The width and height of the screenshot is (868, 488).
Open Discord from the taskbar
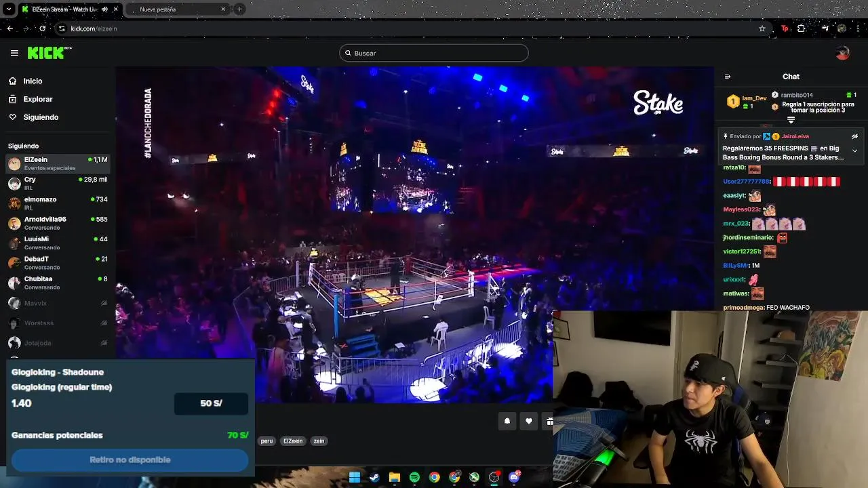(x=514, y=477)
